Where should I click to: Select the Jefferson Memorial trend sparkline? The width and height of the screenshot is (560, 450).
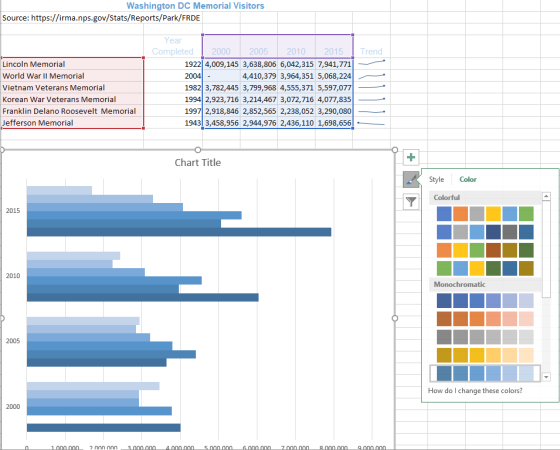[371, 124]
